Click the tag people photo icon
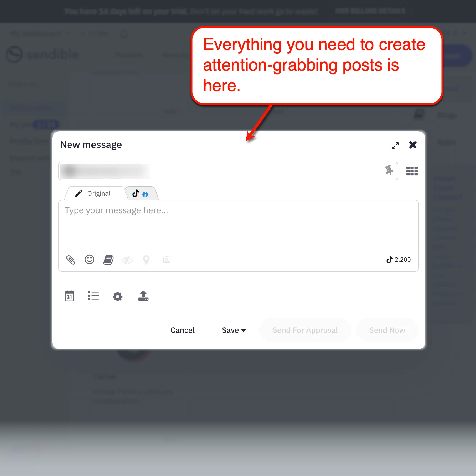This screenshot has width=476, height=476. tap(167, 260)
